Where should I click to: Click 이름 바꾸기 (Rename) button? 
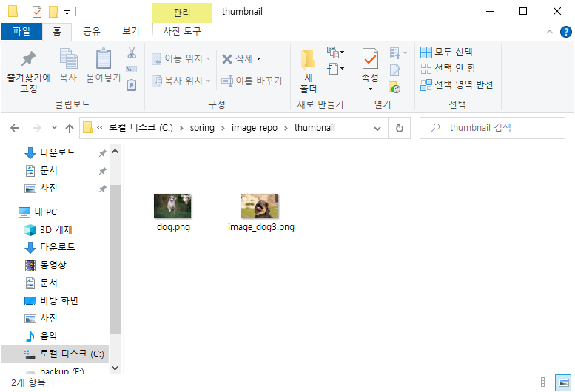click(x=252, y=81)
